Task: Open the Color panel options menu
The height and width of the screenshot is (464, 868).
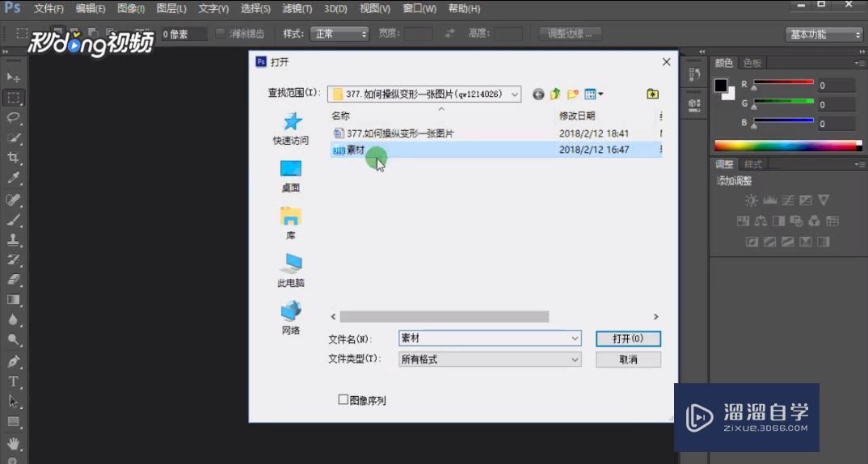Action: click(860, 63)
